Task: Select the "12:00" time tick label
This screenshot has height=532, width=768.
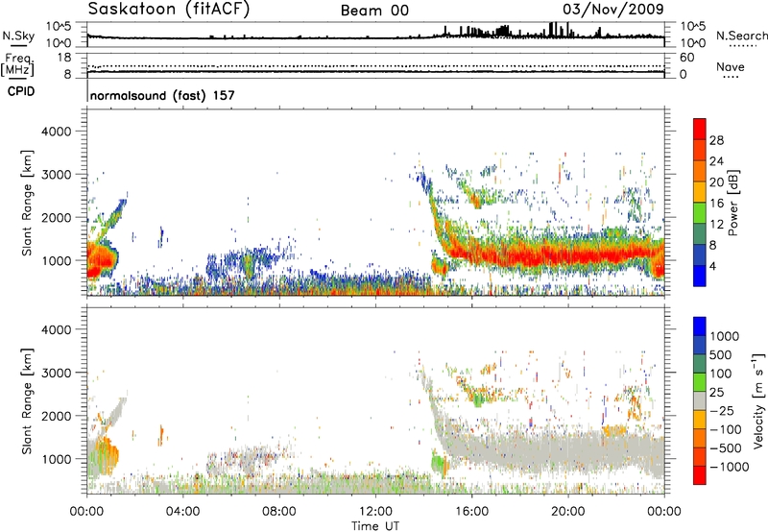Action: pyautogui.click(x=375, y=512)
